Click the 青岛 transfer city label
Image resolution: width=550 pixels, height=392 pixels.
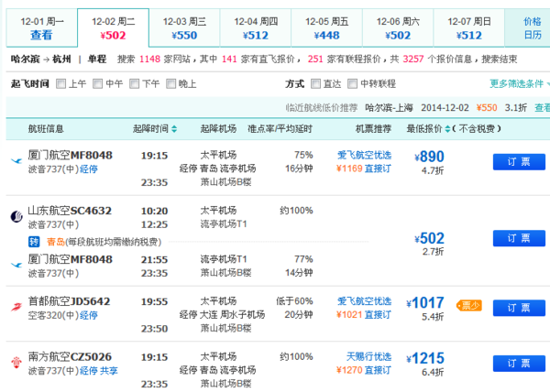tap(56, 242)
